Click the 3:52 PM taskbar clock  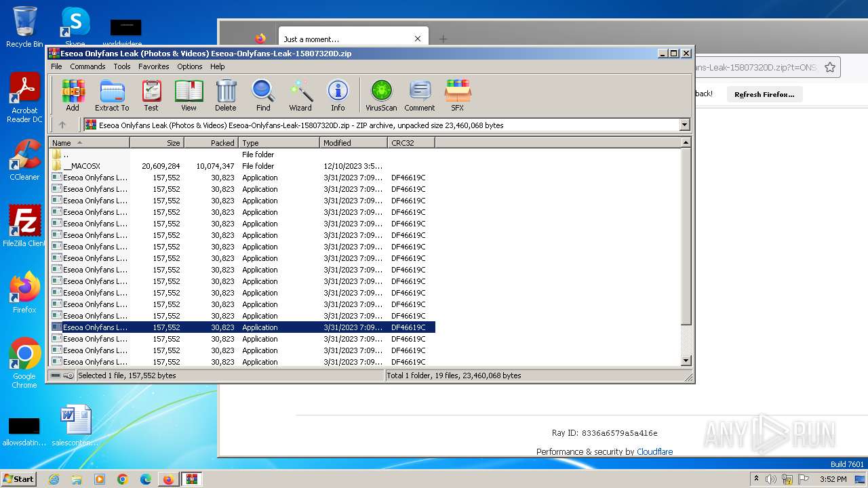pyautogui.click(x=833, y=479)
